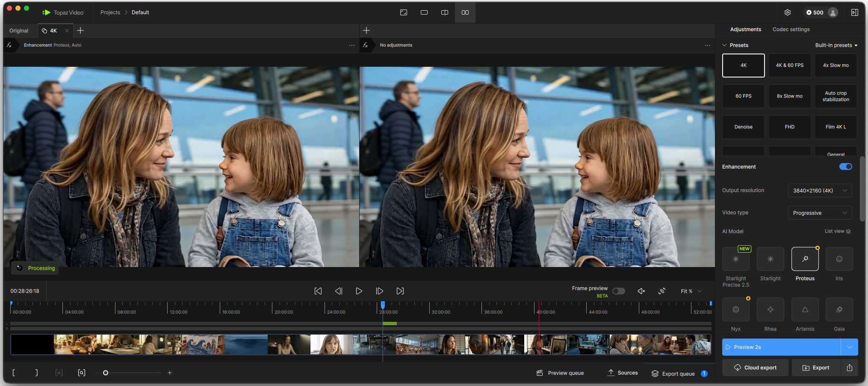Viewport: 868px width, 386px height.
Task: Collapse the Presets section
Action: (x=724, y=45)
